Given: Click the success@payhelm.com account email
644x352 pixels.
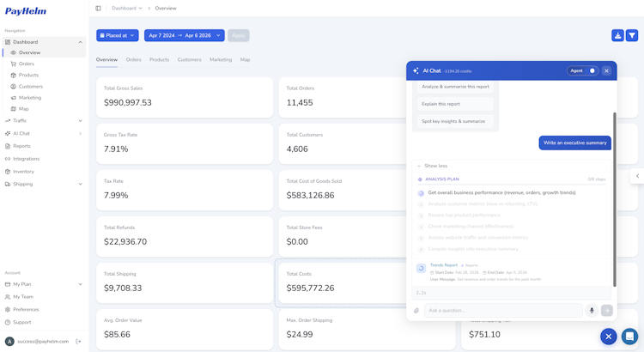Looking at the screenshot, I should 43,342.
